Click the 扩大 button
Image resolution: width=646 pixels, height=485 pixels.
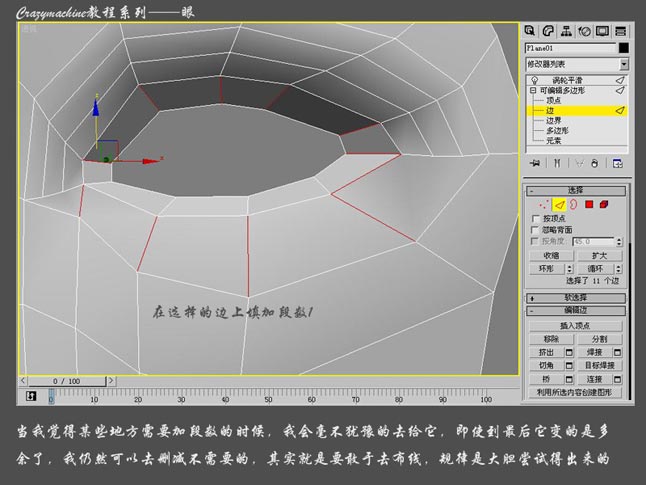pyautogui.click(x=599, y=255)
